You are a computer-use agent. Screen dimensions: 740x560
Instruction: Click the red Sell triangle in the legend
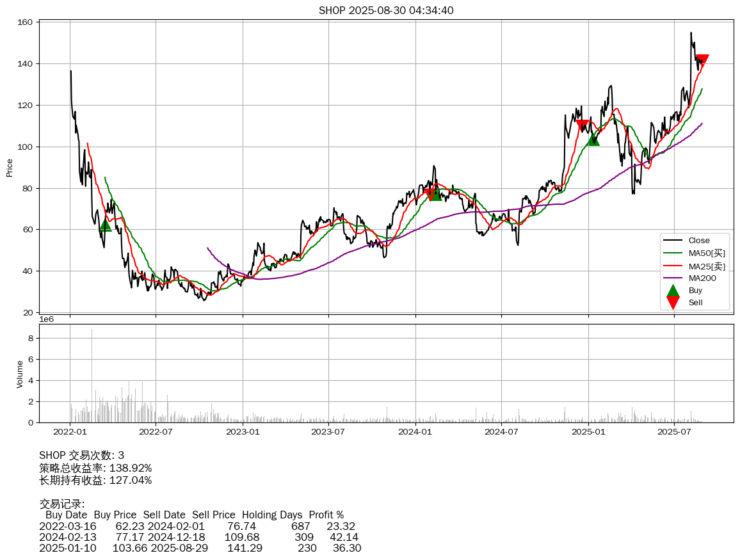click(673, 303)
